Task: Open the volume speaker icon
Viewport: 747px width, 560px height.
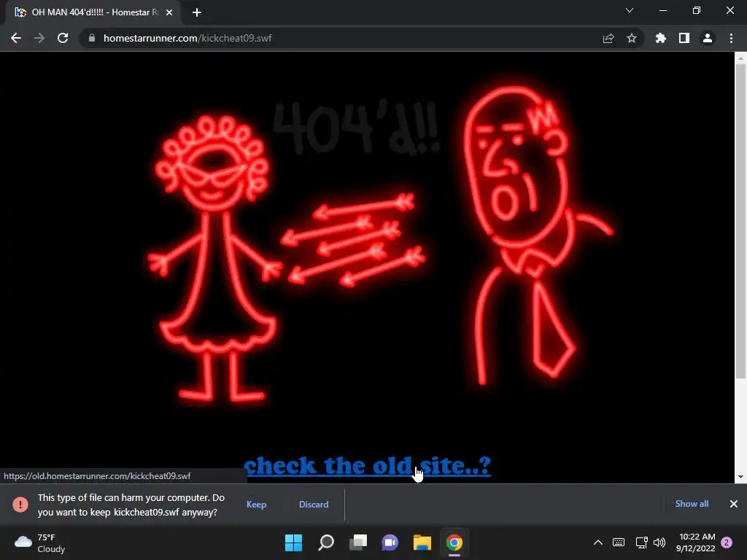Action: point(659,542)
